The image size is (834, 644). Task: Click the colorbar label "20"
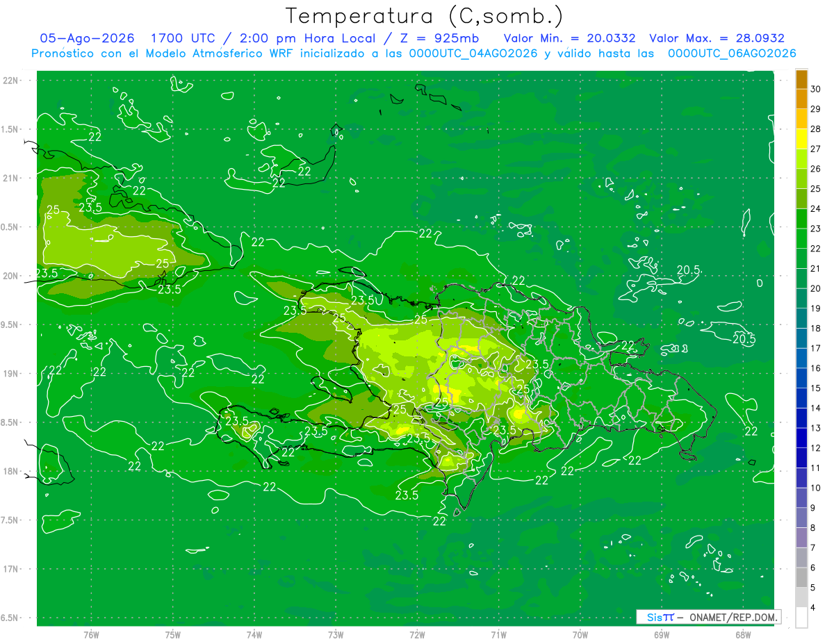tap(815, 288)
